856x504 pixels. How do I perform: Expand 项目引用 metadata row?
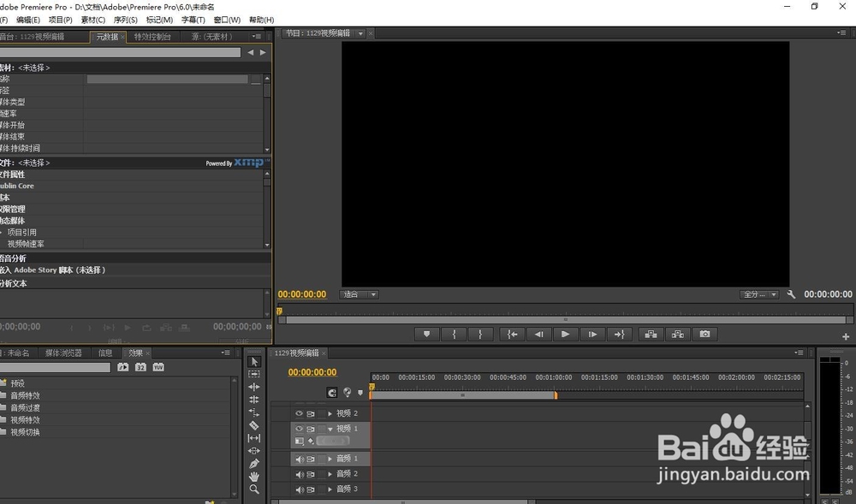click(3, 233)
